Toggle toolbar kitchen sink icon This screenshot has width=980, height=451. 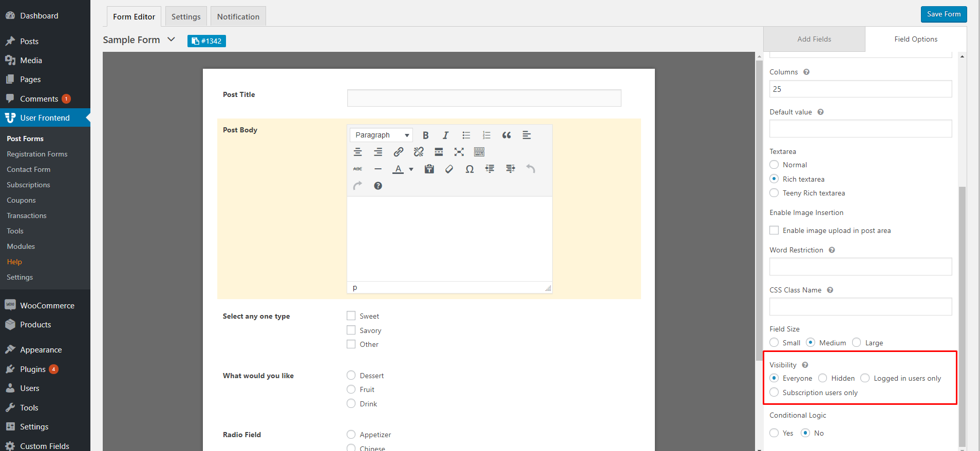click(479, 152)
